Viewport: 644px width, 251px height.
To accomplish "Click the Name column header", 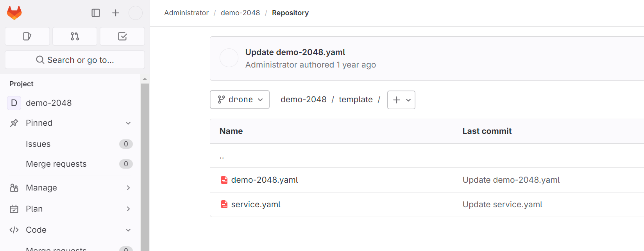I will pyautogui.click(x=231, y=131).
